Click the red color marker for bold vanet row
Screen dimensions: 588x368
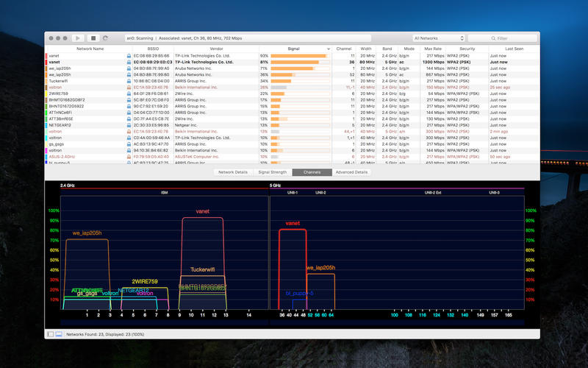coord(46,62)
